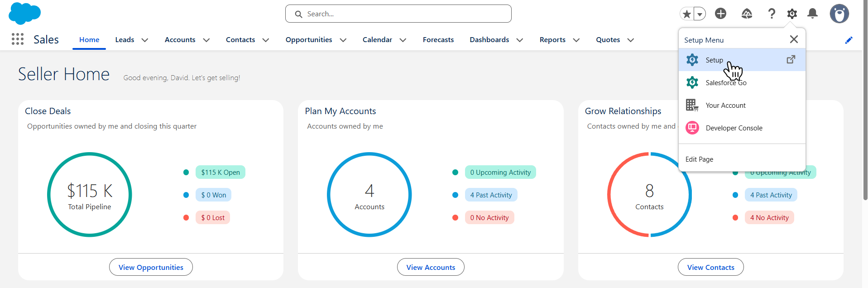
Task: Open the global actions plus icon
Action: tap(720, 14)
